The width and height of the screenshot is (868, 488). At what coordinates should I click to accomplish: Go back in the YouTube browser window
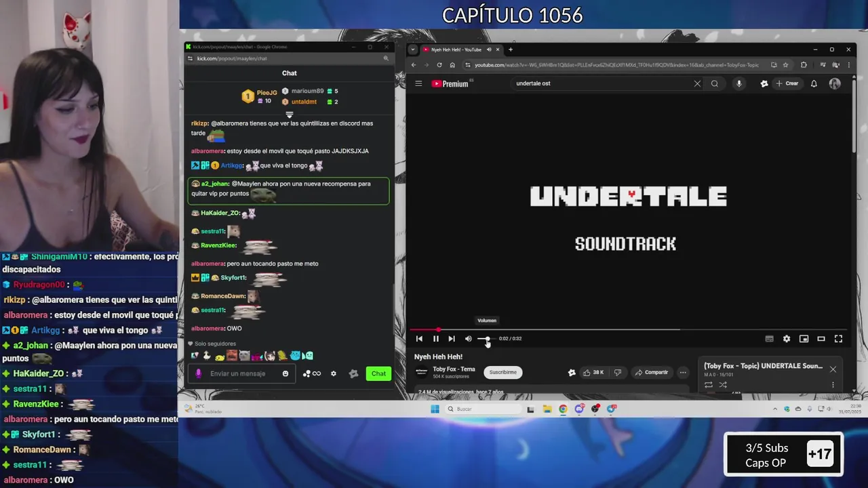click(414, 65)
